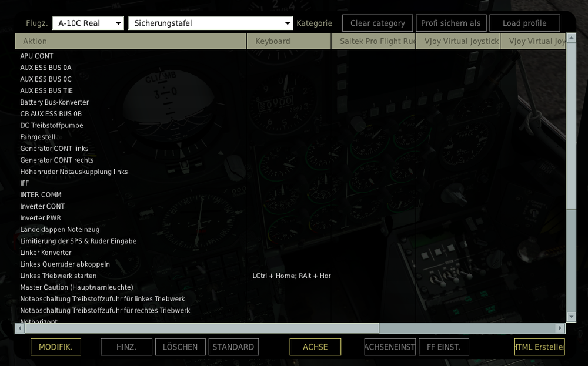The width and height of the screenshot is (588, 366).
Task: Open the Sicherungstafel category dropdown
Action: 211,23
